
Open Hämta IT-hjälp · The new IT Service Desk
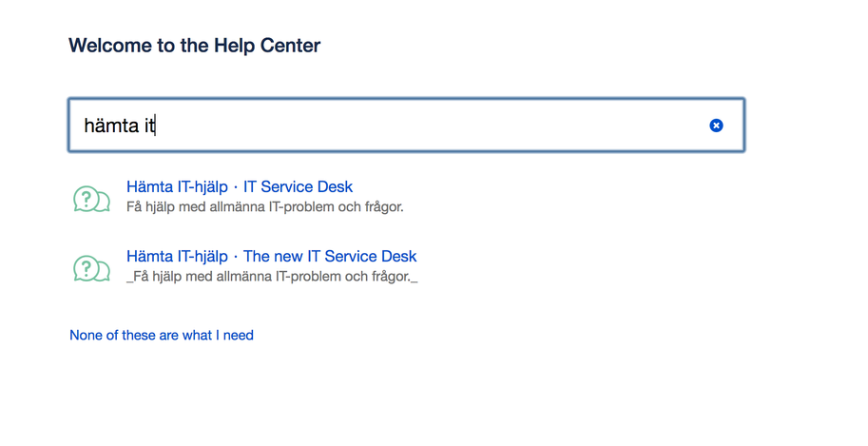tap(271, 256)
